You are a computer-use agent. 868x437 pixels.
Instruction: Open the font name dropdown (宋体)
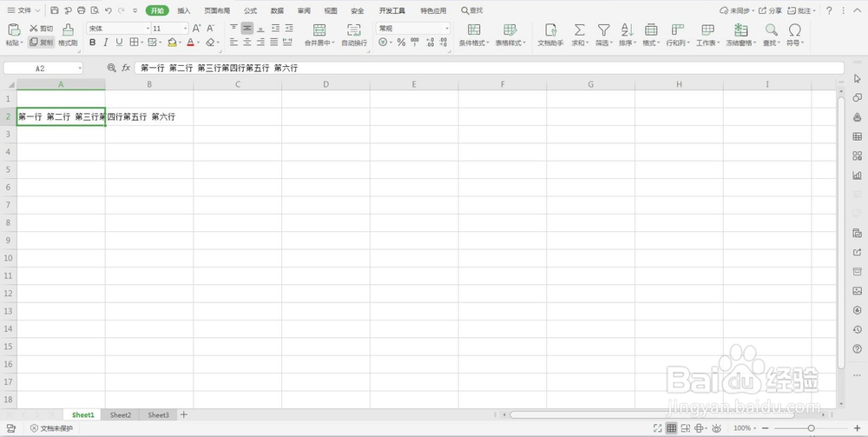[148, 29]
